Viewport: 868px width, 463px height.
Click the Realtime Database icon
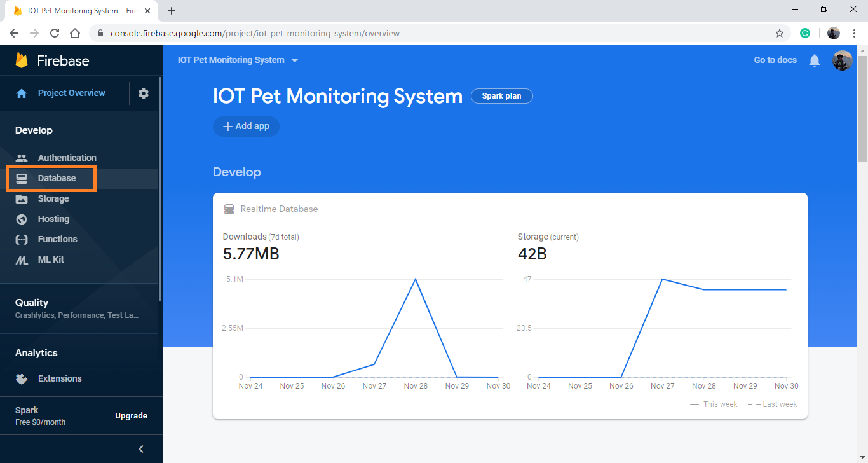tap(229, 209)
